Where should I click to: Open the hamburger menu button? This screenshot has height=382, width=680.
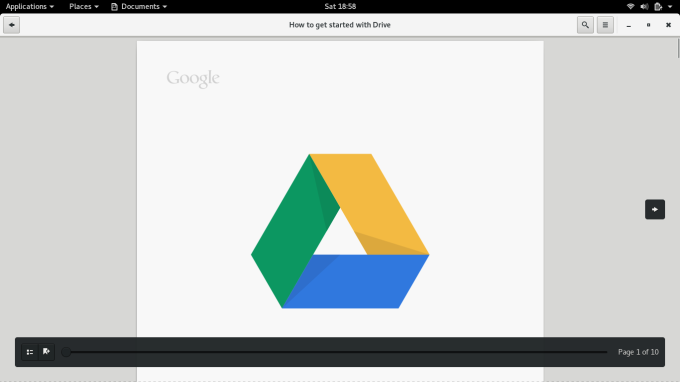(x=605, y=25)
